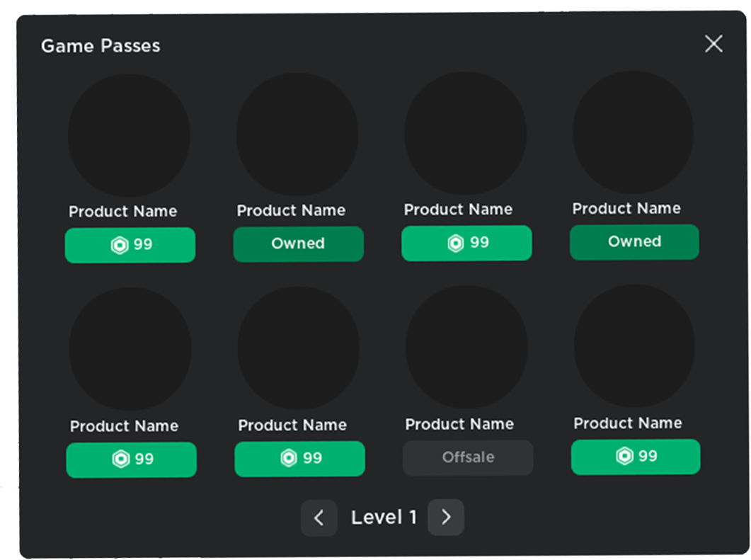751x560 pixels.
Task: Click the Level 1 page label
Action: [x=384, y=518]
